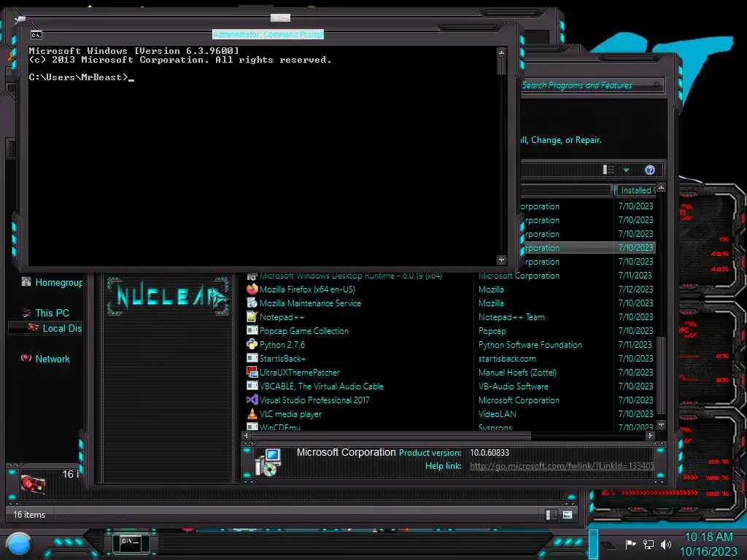Select the VBCABLE Virtual Audio Cable icon
Image resolution: width=747 pixels, height=560 pixels.
click(x=252, y=386)
